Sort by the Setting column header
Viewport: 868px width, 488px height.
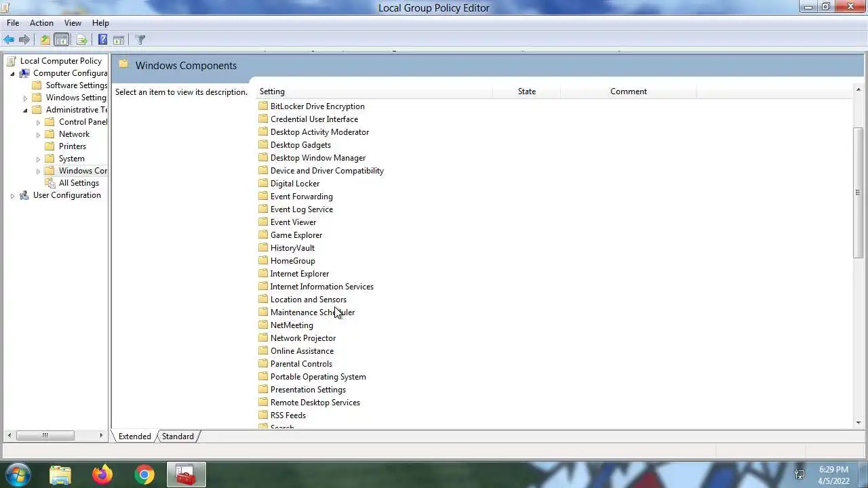[374, 91]
